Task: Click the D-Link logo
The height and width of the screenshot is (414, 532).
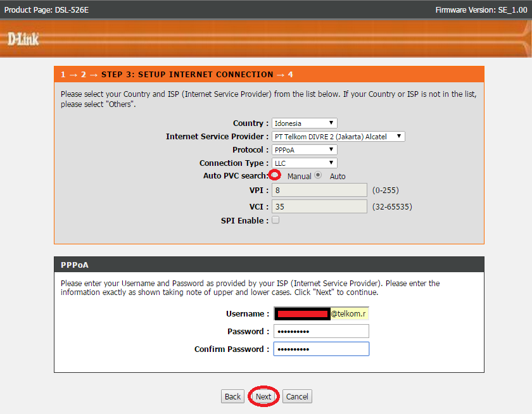Action: 23,39
